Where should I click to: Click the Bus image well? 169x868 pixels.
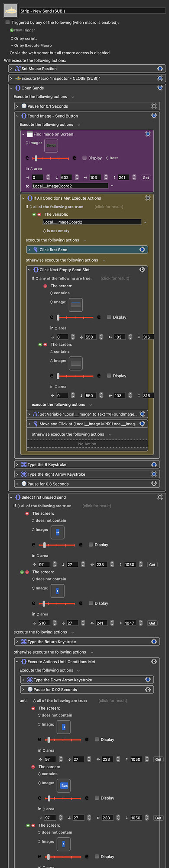coord(64,786)
